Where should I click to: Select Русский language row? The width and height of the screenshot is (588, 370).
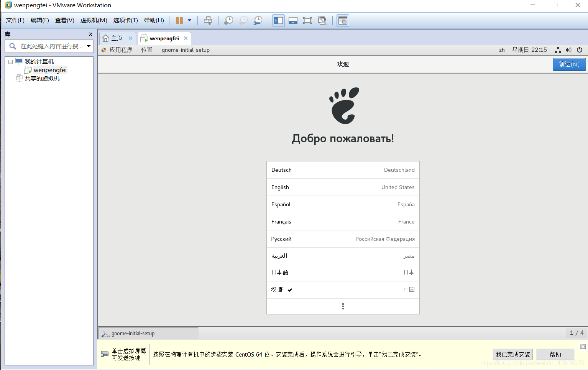coord(343,239)
